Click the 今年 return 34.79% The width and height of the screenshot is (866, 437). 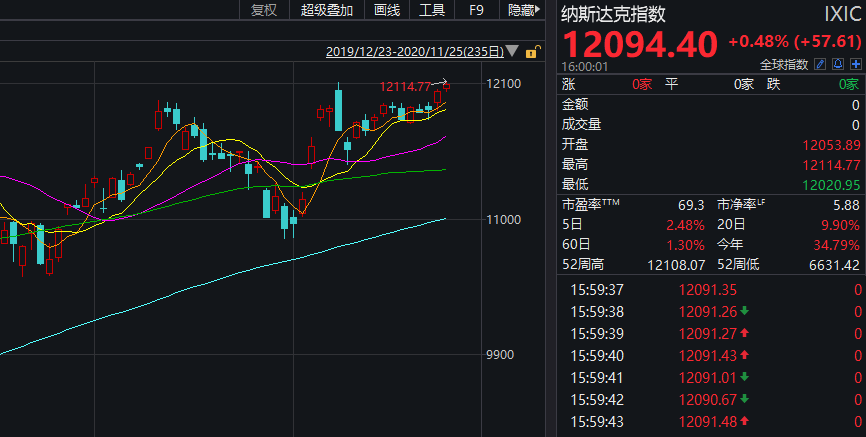point(837,245)
